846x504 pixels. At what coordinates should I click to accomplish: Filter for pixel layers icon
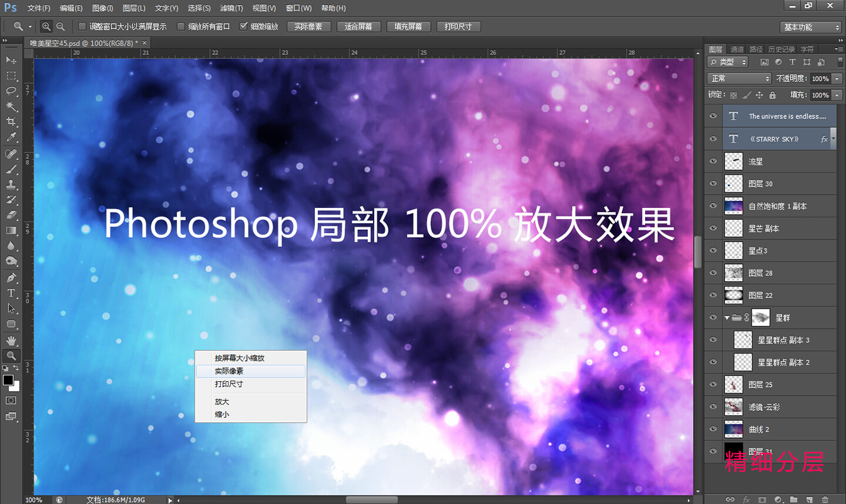pyautogui.click(x=764, y=62)
